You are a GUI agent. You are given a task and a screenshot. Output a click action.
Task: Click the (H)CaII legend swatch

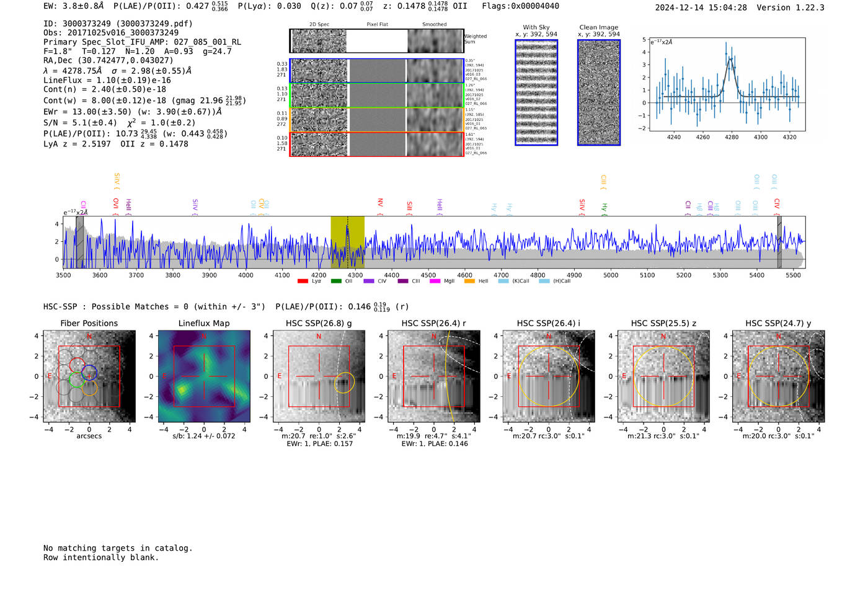544,281
